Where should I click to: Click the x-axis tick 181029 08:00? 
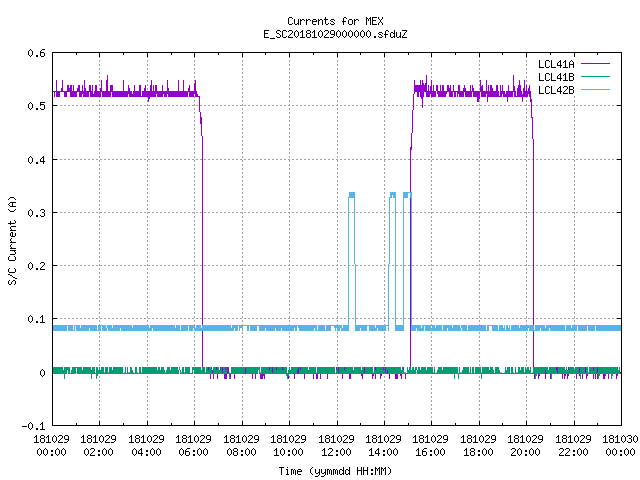point(241,445)
